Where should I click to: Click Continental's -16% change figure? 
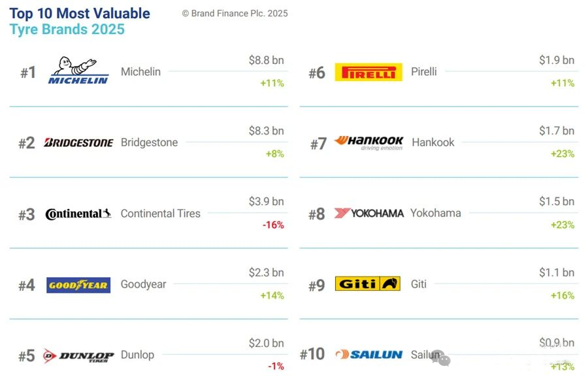pos(273,225)
